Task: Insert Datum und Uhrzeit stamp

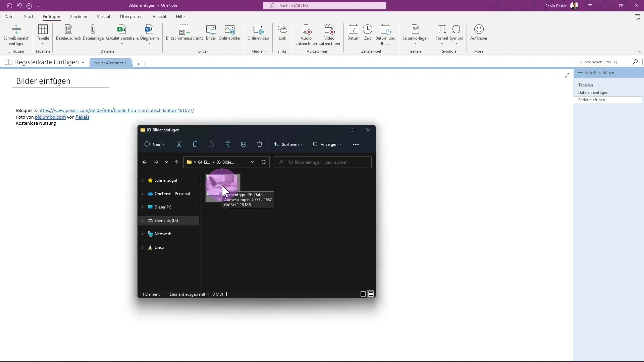Action: click(385, 35)
